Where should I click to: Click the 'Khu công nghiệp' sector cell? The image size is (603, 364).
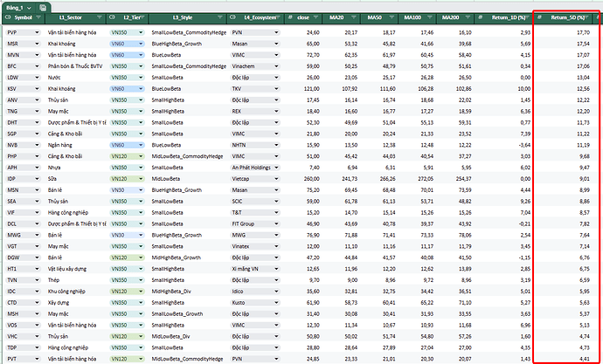(66, 292)
